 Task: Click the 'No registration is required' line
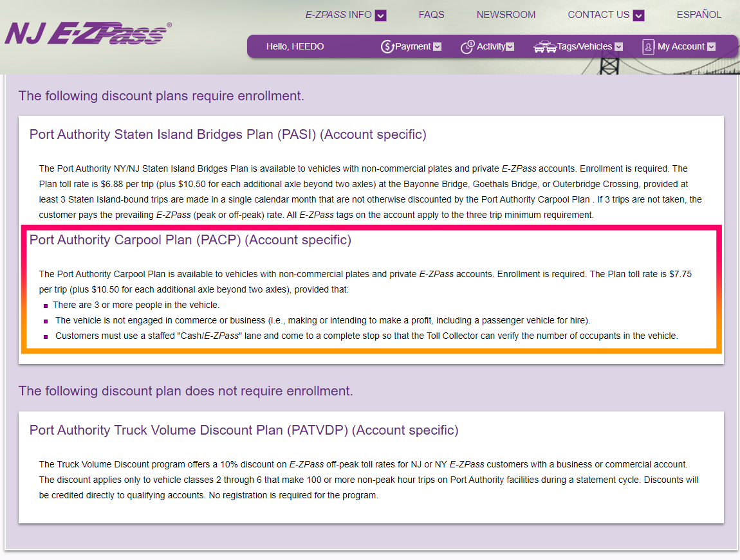[x=208, y=496]
